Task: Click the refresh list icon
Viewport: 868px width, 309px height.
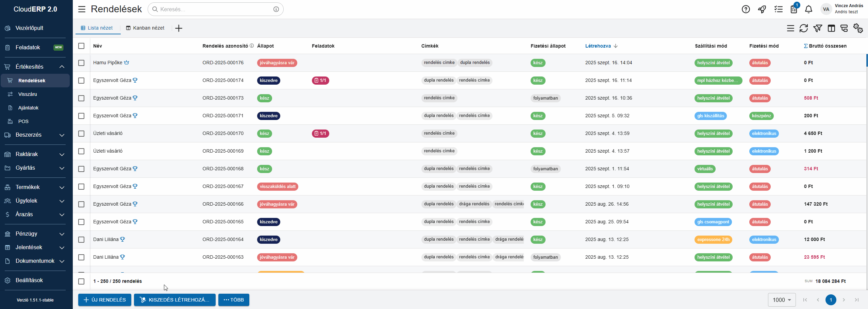Action: tap(803, 29)
